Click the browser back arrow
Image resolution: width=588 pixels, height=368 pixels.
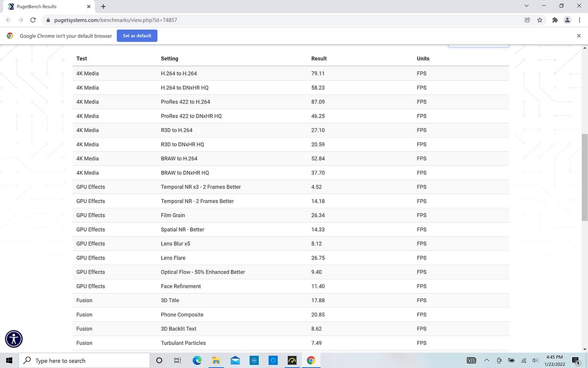pos(8,20)
